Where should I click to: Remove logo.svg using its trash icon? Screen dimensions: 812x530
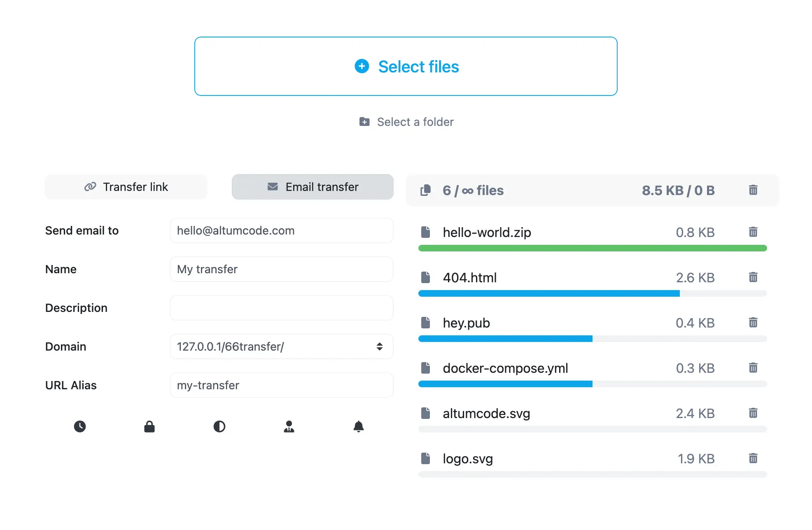753,458
